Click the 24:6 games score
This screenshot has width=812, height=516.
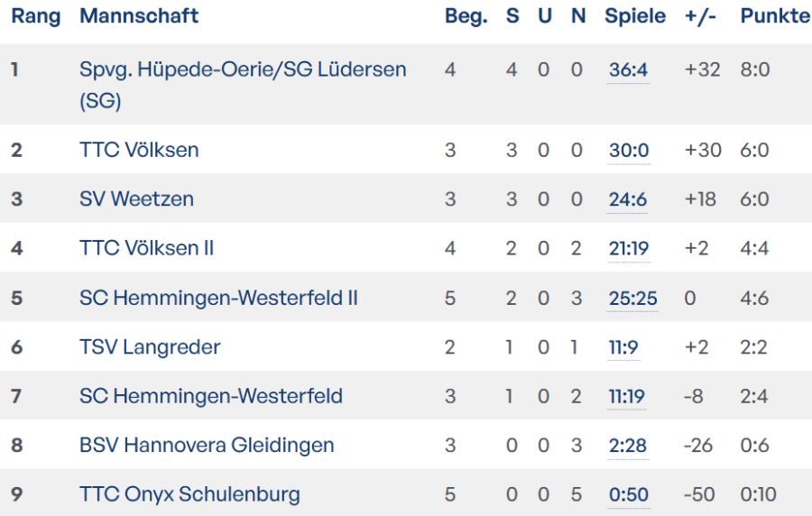(628, 198)
